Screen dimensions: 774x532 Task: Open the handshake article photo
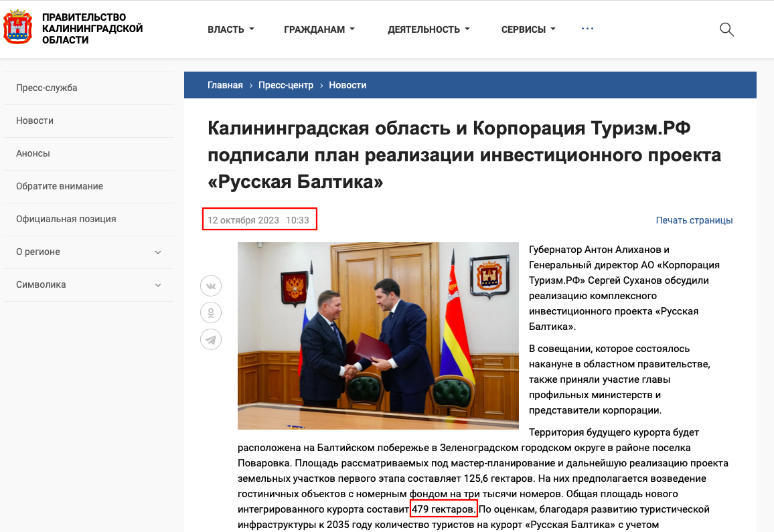(x=378, y=335)
